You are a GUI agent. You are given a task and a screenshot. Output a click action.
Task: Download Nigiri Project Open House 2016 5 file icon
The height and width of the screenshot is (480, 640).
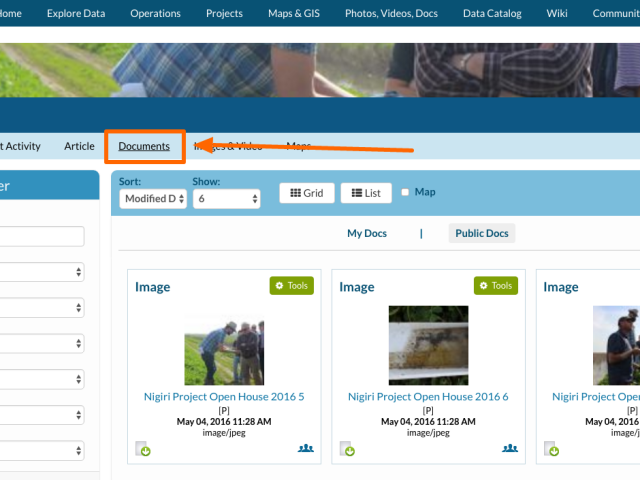143,448
